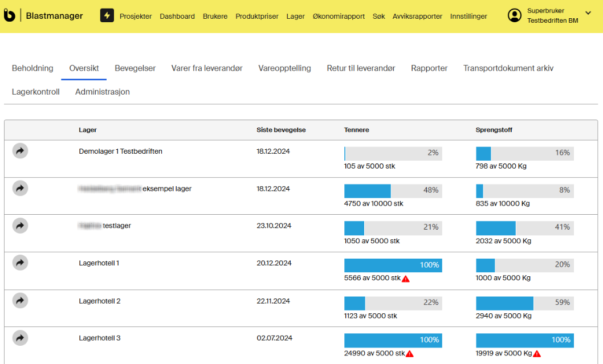This screenshot has height=364, width=603.
Task: Open Lagerhotell 1 using its arrow icon
Action: [20, 263]
